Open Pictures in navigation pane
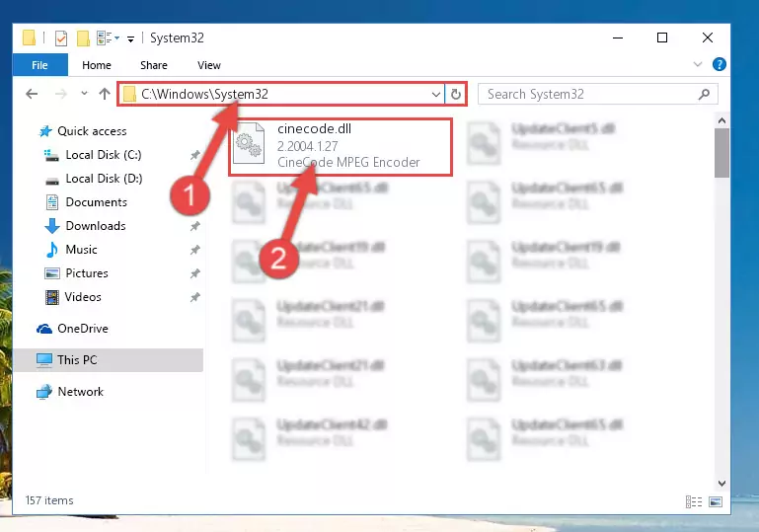Image resolution: width=759 pixels, height=532 pixels. pyautogui.click(x=87, y=273)
